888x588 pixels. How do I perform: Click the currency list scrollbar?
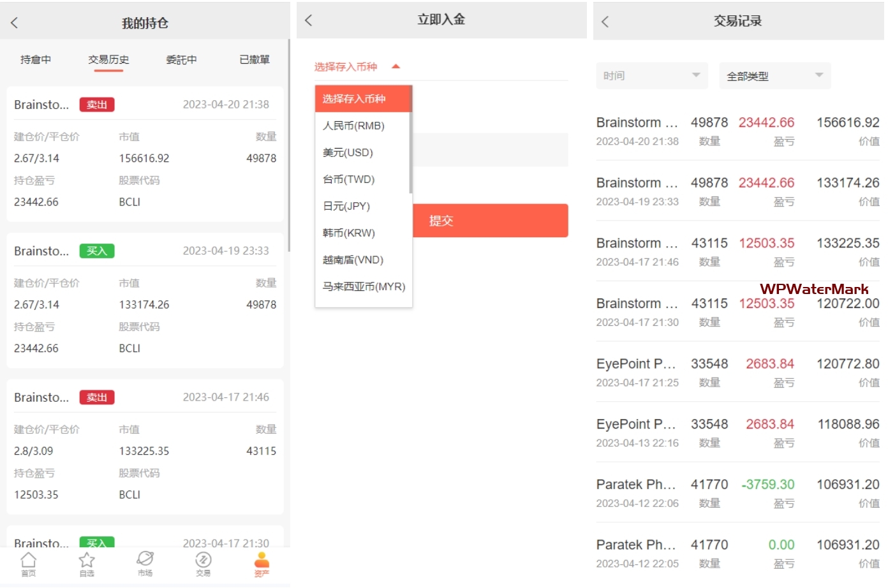click(x=410, y=153)
